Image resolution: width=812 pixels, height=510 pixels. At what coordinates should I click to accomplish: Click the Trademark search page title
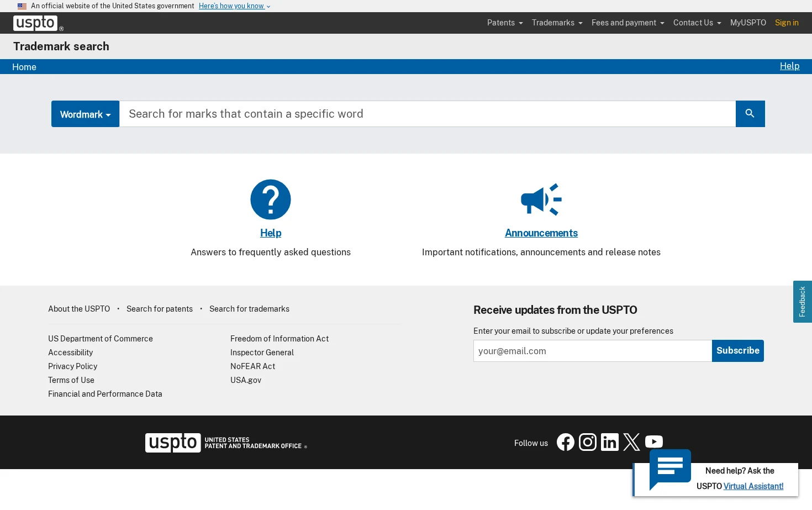(x=61, y=46)
